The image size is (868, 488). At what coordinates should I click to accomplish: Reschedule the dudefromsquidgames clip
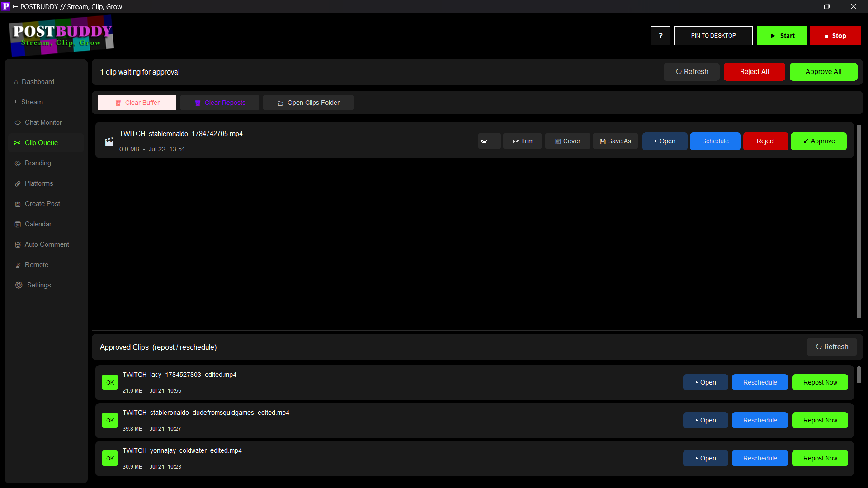(760, 420)
